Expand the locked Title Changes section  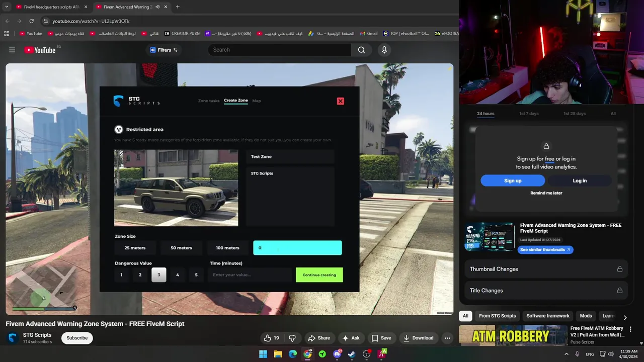[x=547, y=291]
